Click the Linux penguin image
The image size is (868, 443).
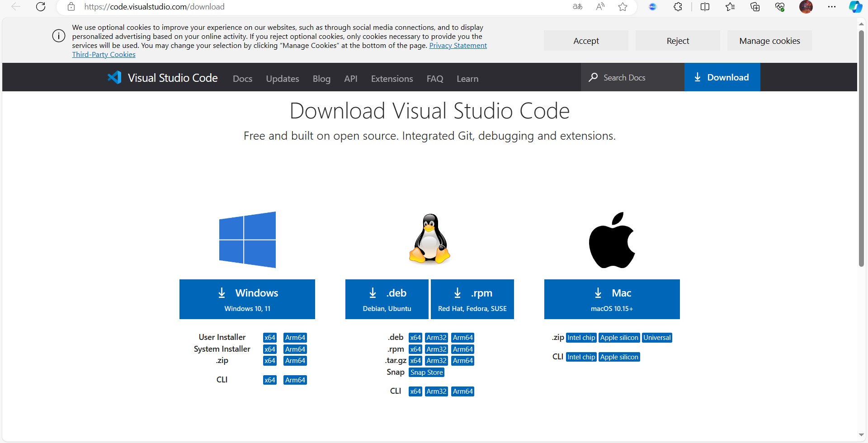tap(429, 239)
